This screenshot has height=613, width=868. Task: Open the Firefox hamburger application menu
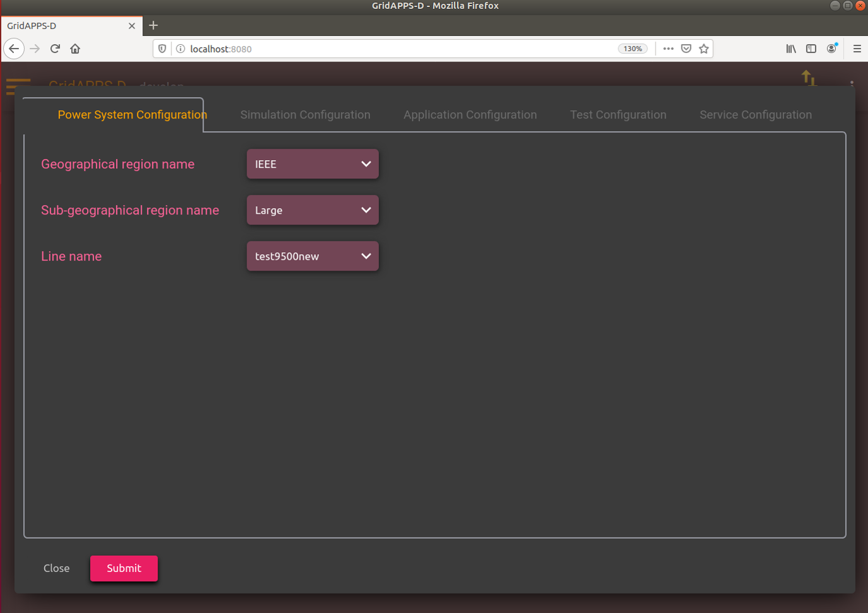pyautogui.click(x=857, y=49)
